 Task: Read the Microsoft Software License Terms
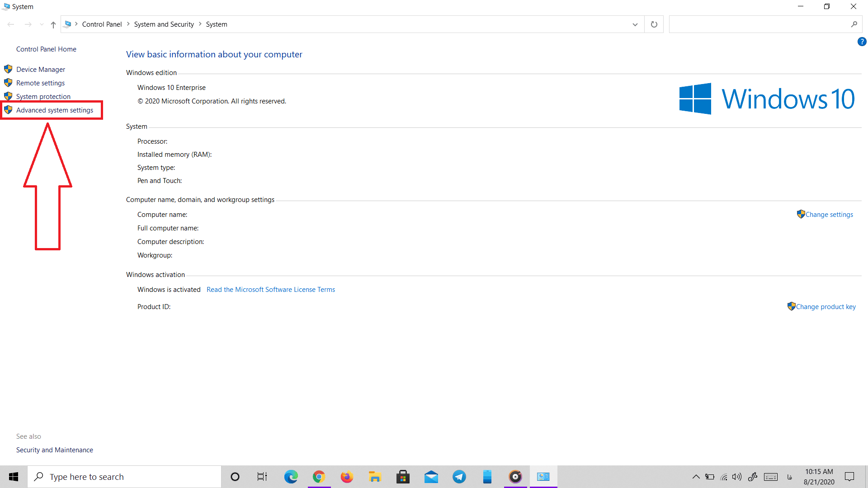point(271,290)
